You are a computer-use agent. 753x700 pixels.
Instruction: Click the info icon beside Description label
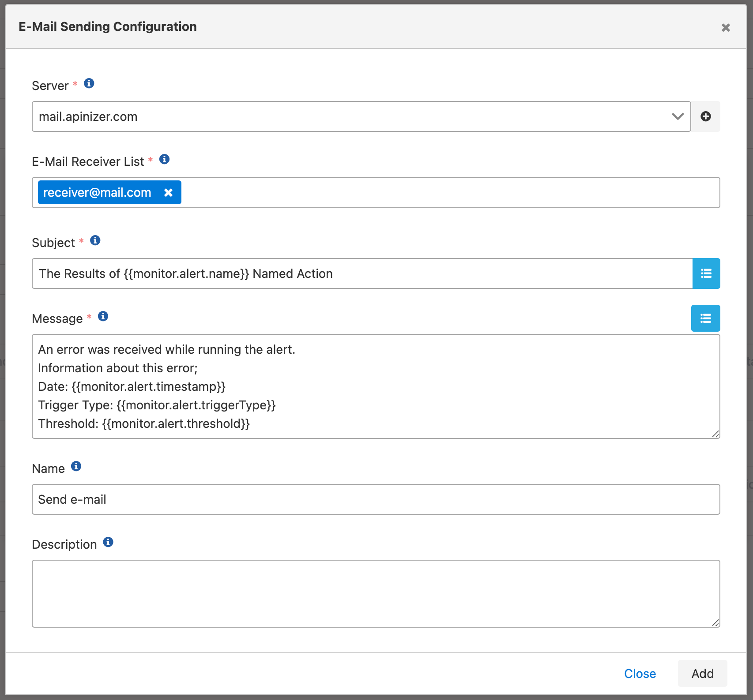pos(108,542)
